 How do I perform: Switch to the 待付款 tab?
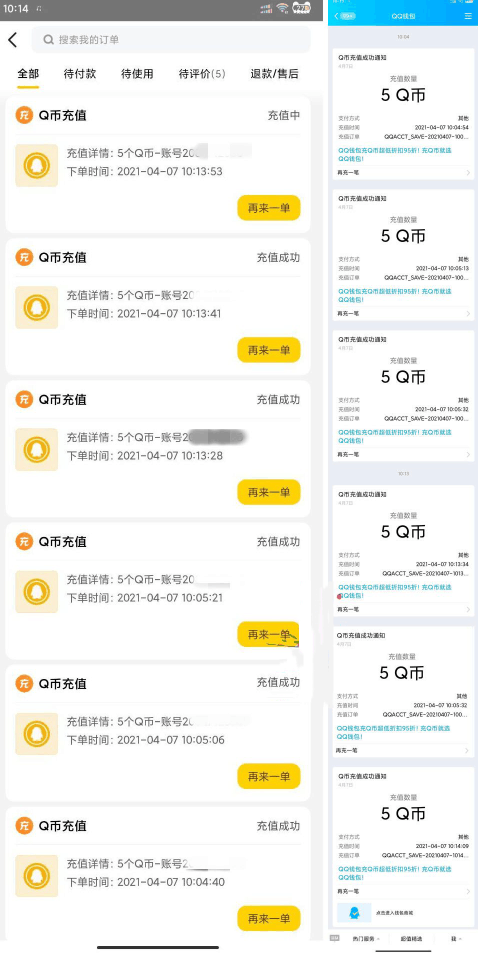(80, 74)
